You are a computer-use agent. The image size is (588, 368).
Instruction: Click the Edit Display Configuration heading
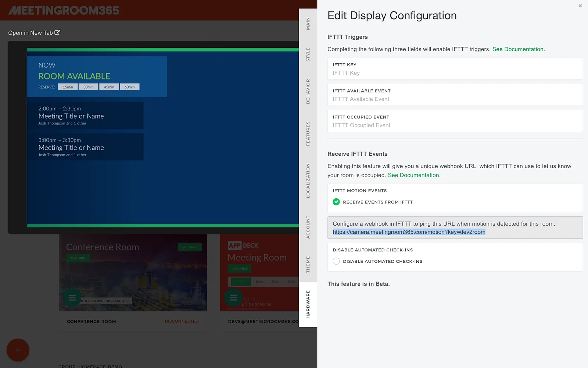pyautogui.click(x=392, y=15)
